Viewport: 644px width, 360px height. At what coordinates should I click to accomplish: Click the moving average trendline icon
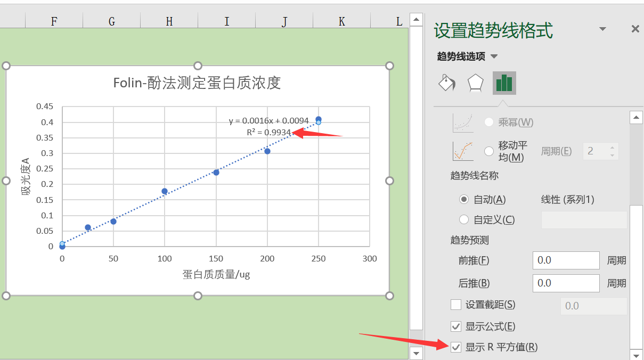tap(463, 151)
